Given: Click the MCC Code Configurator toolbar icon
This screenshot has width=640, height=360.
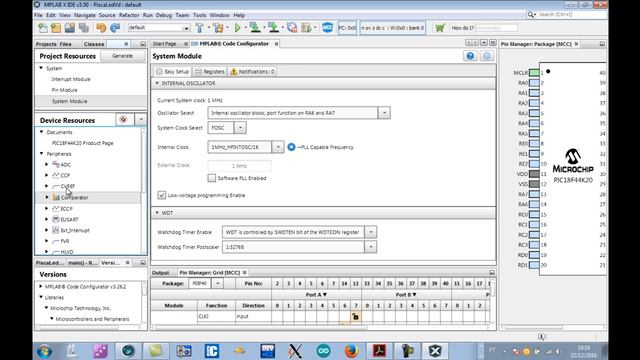Looking at the screenshot, I should 327,28.
